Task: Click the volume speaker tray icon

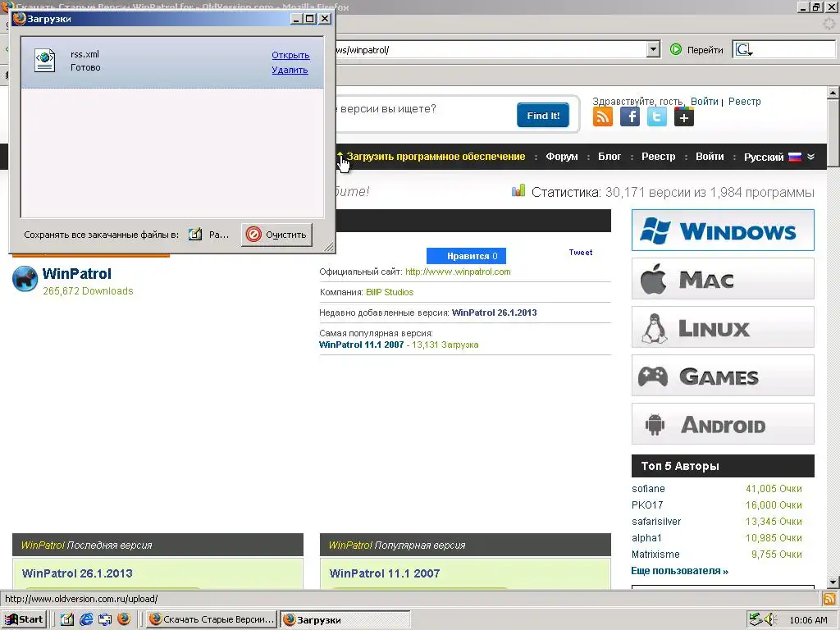Action: (771, 619)
